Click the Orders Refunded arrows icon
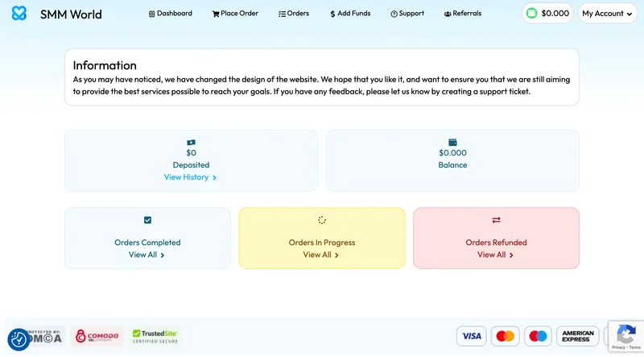Image resolution: width=644 pixels, height=357 pixels. [496, 220]
